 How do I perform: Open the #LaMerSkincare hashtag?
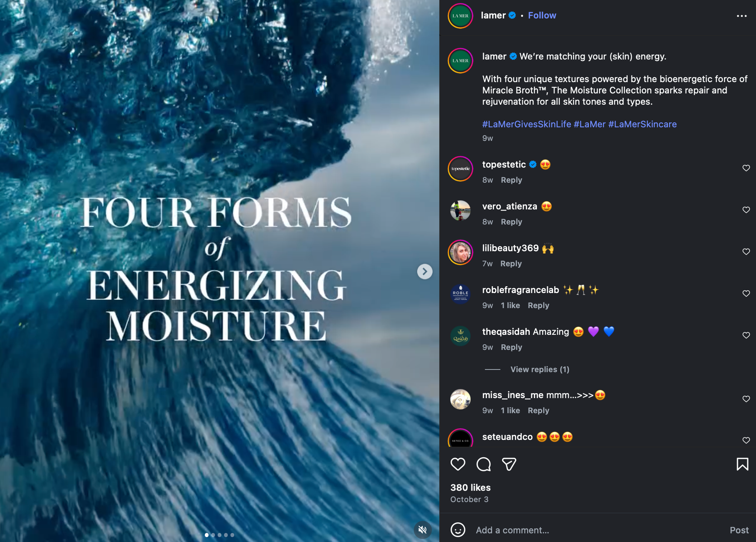642,124
